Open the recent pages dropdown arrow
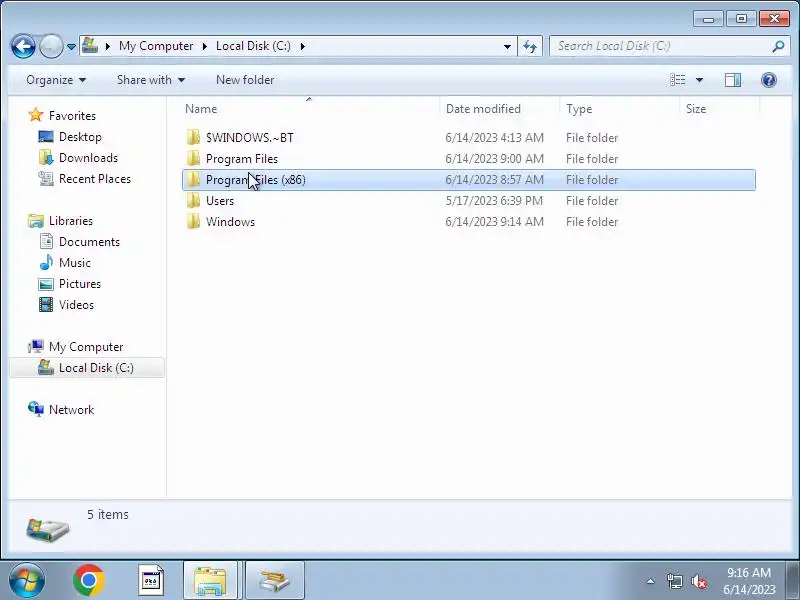 tap(71, 46)
